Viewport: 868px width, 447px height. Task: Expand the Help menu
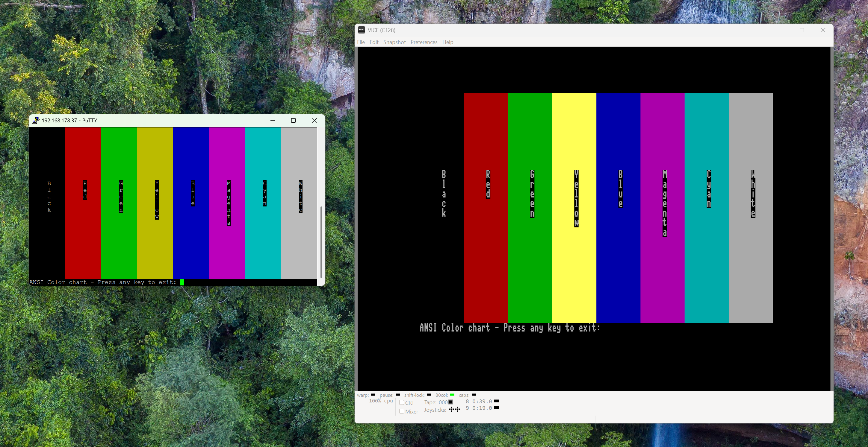click(x=447, y=42)
